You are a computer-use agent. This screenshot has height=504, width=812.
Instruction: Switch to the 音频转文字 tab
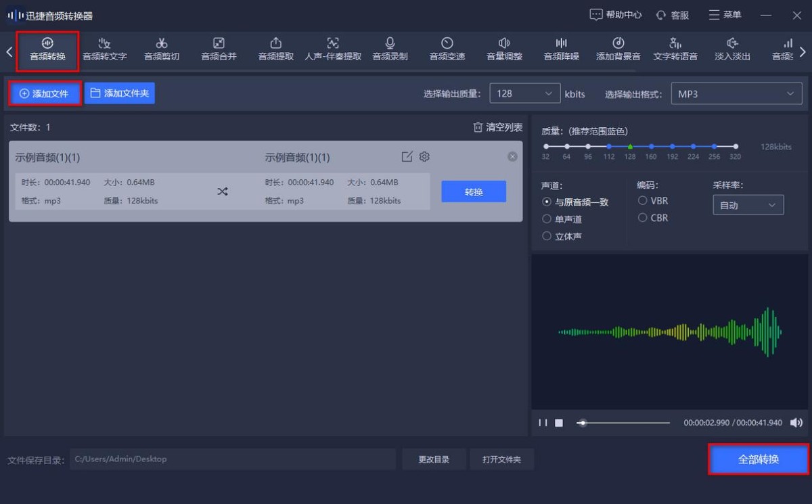(104, 49)
